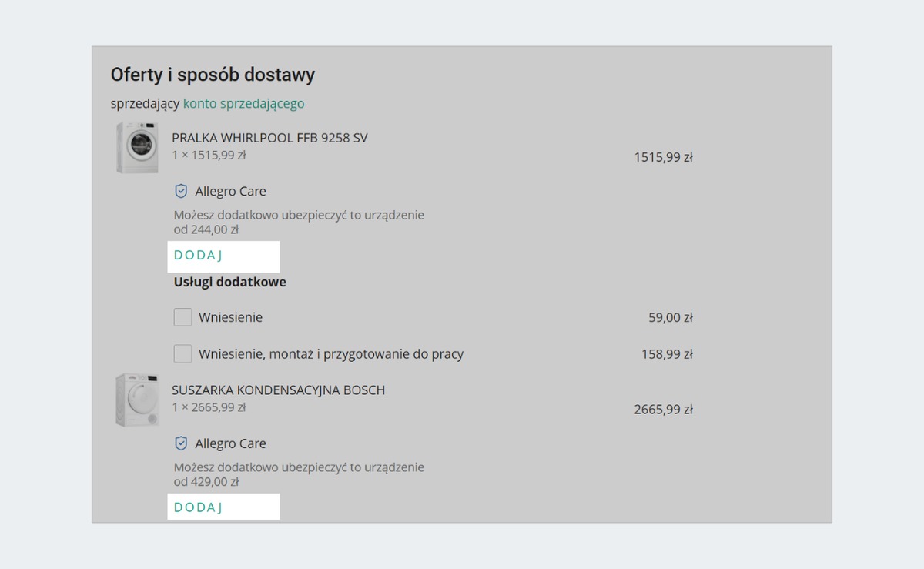Click the Oferty i sposób dostawy heading
The height and width of the screenshot is (569, 924).
click(214, 74)
